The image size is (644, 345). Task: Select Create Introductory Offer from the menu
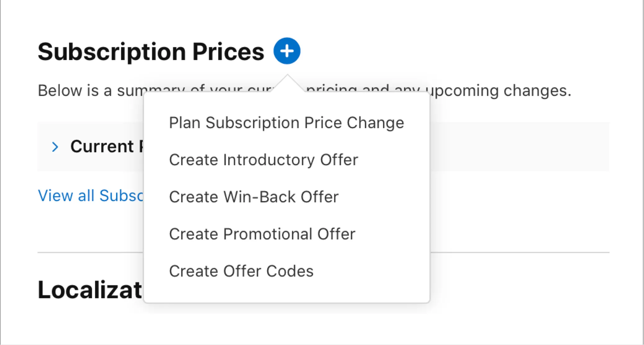[x=263, y=159]
